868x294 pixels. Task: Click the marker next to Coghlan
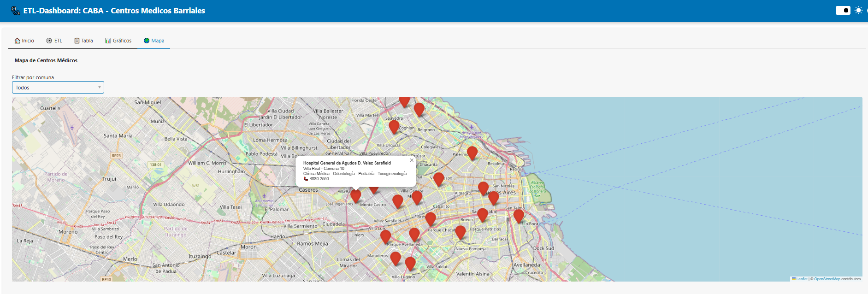394,126
